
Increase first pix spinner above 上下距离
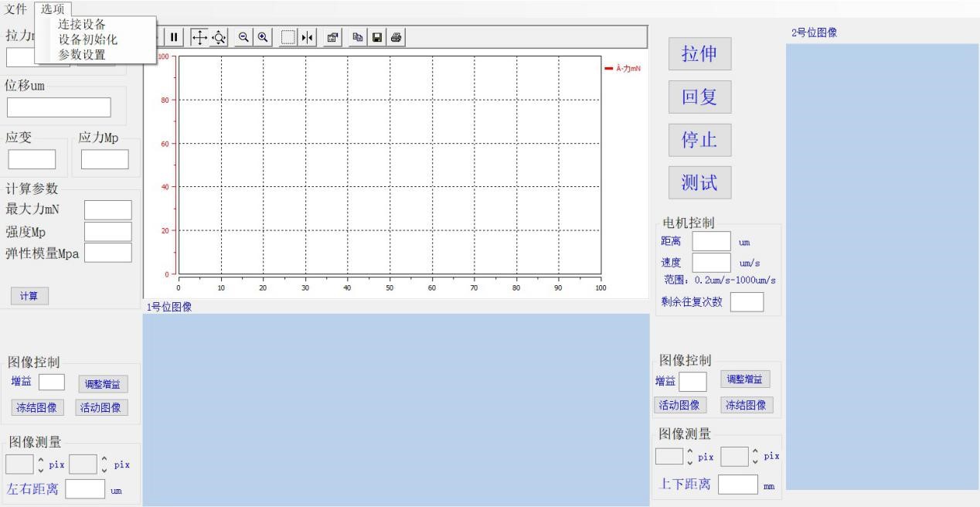(690, 451)
